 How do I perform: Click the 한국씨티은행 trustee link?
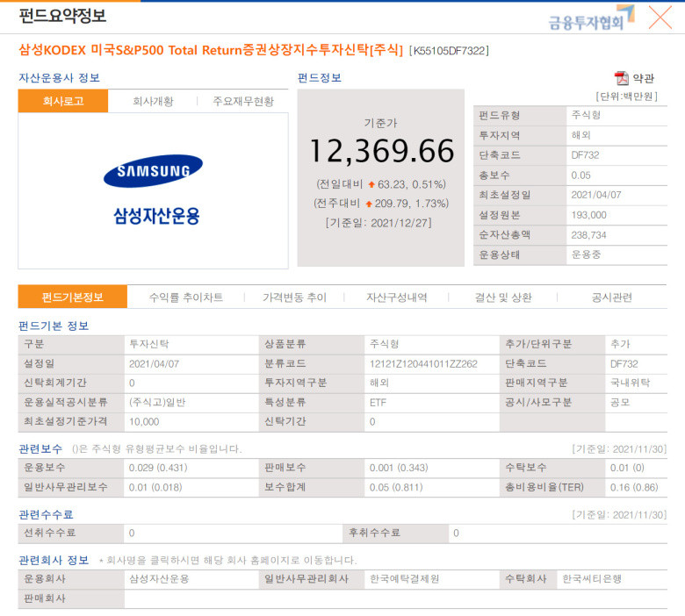coord(592,579)
